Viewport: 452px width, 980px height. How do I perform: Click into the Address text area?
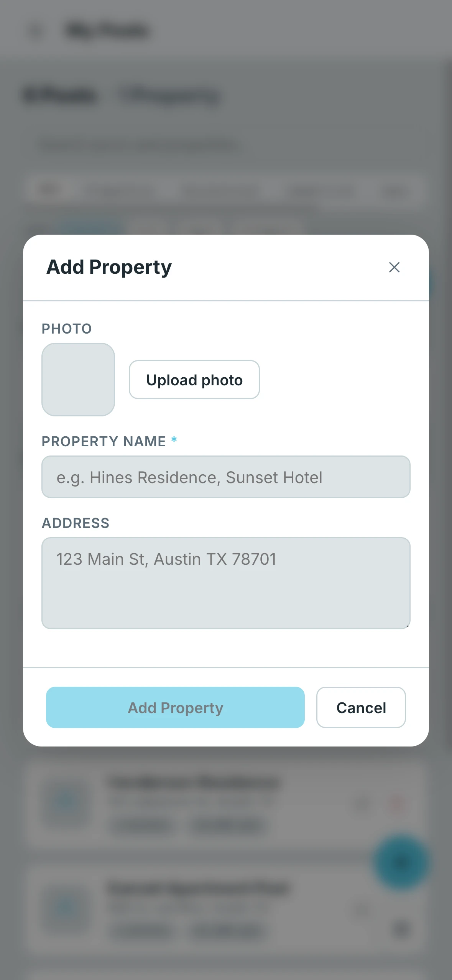226,583
